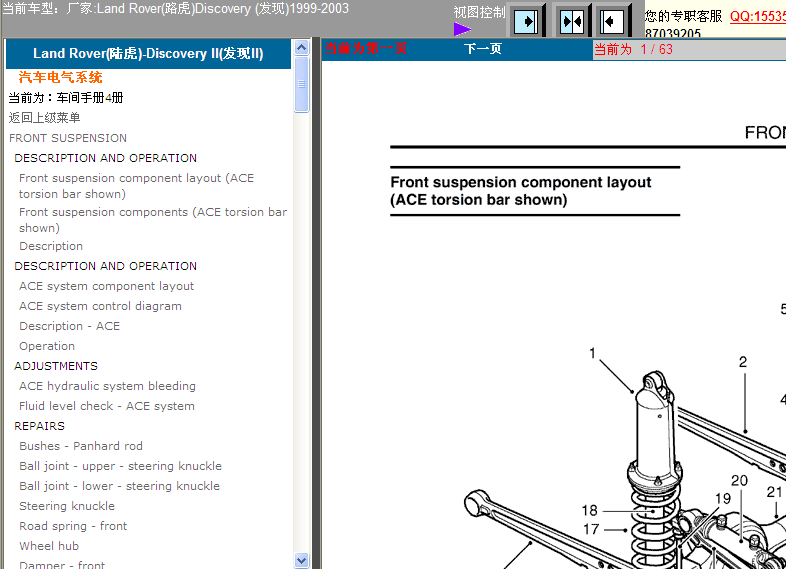Open Bushes - Panhard rod repair
The height and width of the screenshot is (569, 786).
point(81,446)
